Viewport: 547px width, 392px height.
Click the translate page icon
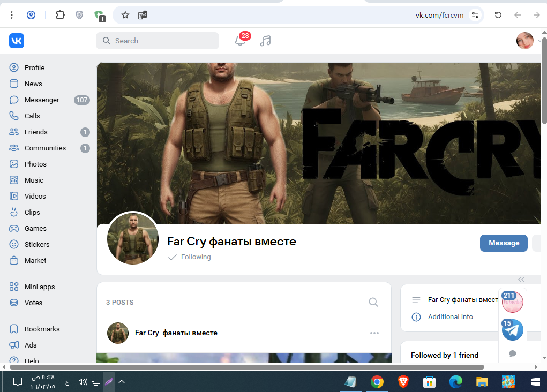click(x=143, y=15)
